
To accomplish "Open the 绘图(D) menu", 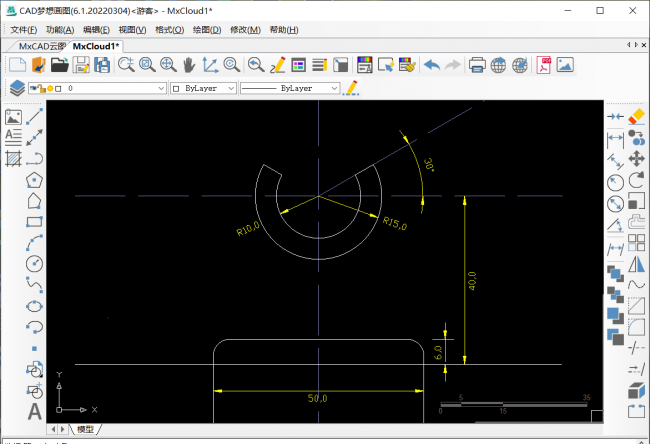I will [x=207, y=30].
